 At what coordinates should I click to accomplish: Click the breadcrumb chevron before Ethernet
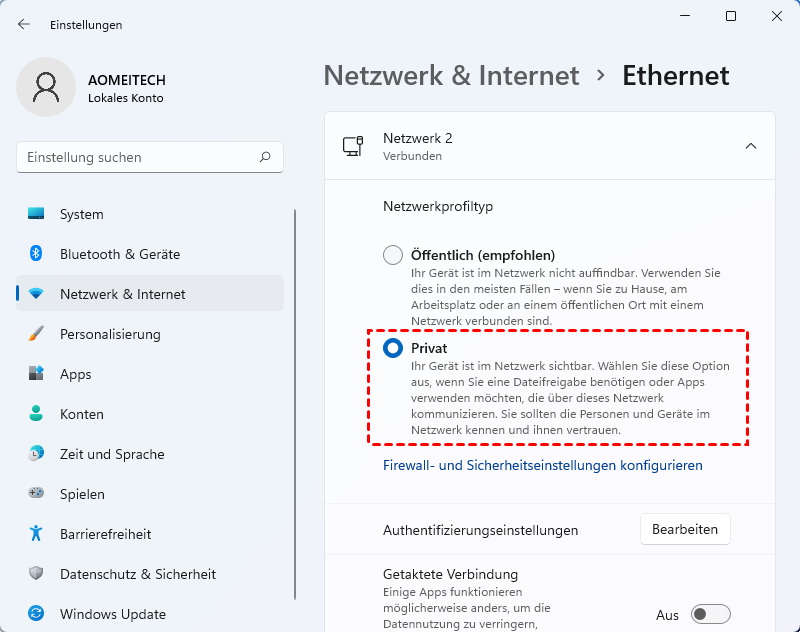pyautogui.click(x=601, y=75)
